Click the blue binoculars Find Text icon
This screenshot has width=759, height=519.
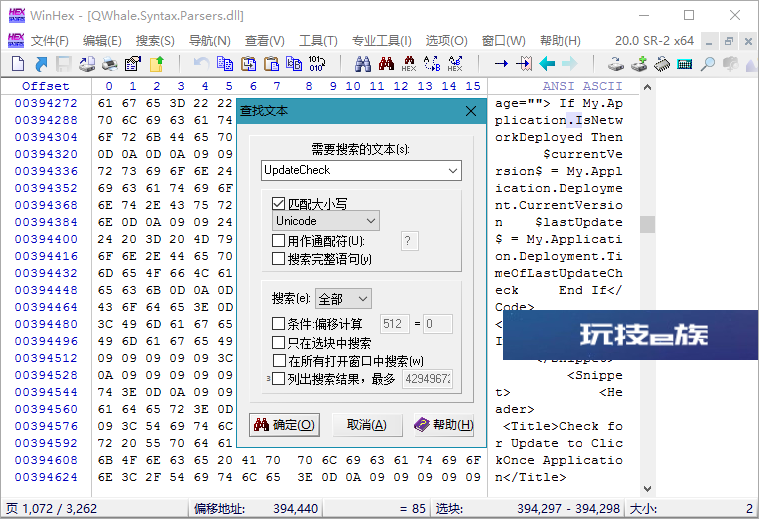click(363, 63)
